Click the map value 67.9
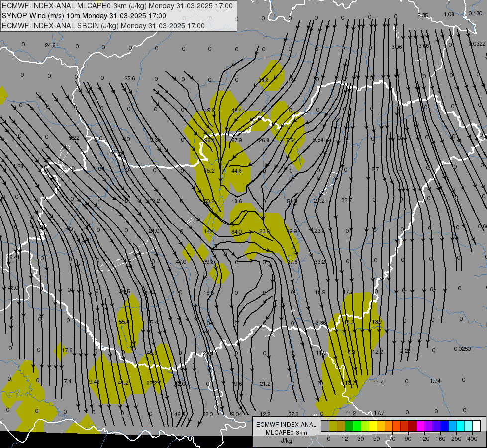The width and height of the screenshot is (487, 448). click(x=236, y=140)
